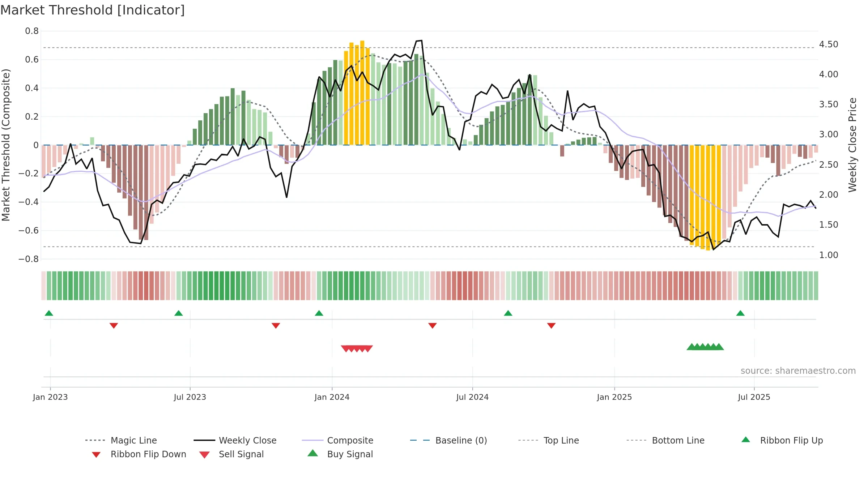Click the yellow bar cluster near spring 2025
Viewport: 868px width, 488px height.
pyautogui.click(x=705, y=198)
